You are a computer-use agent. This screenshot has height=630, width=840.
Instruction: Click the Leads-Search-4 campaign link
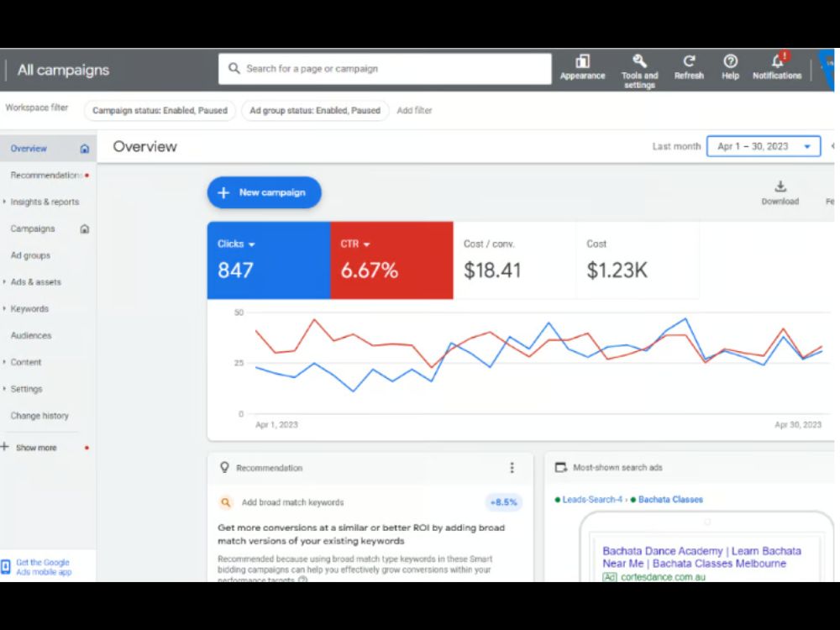592,499
